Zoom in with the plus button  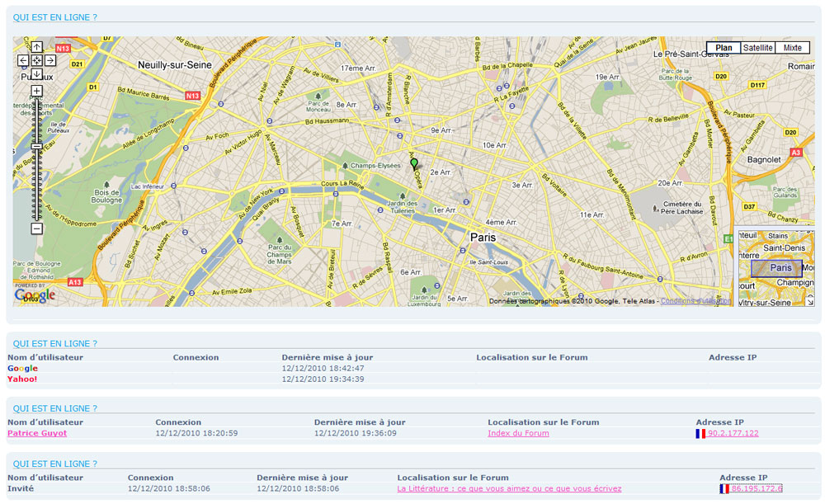tap(36, 91)
